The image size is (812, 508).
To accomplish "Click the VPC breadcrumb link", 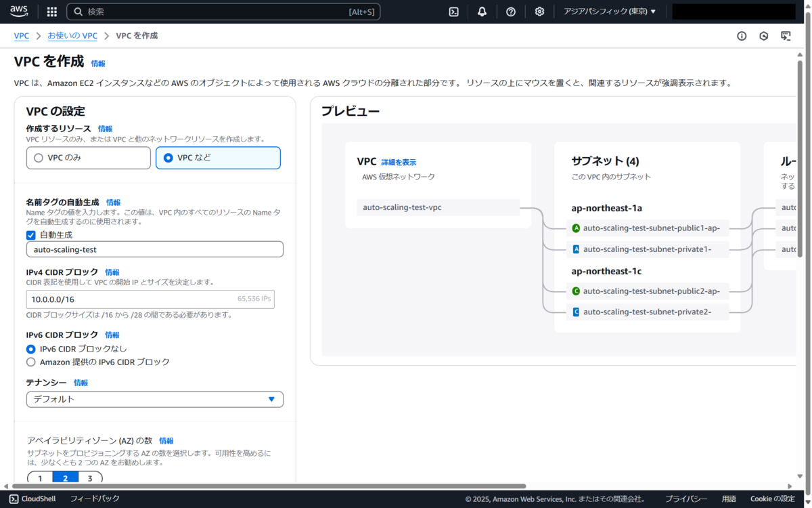I will pyautogui.click(x=21, y=35).
